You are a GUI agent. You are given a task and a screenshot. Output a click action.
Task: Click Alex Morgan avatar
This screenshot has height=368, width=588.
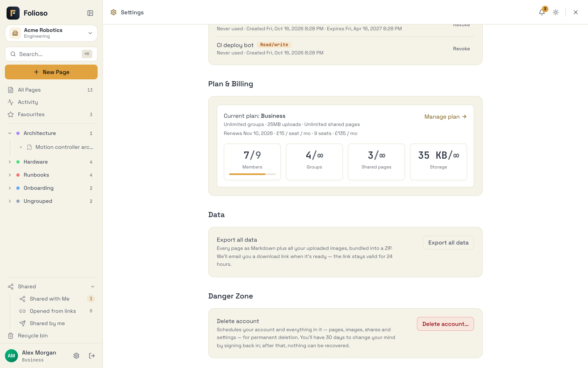coord(11,356)
